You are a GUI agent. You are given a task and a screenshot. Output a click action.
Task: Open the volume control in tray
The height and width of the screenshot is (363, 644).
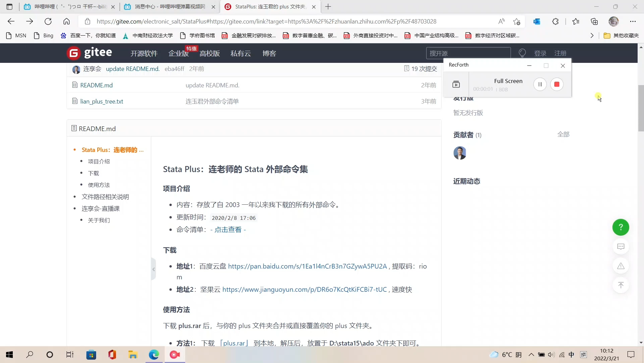click(x=551, y=355)
